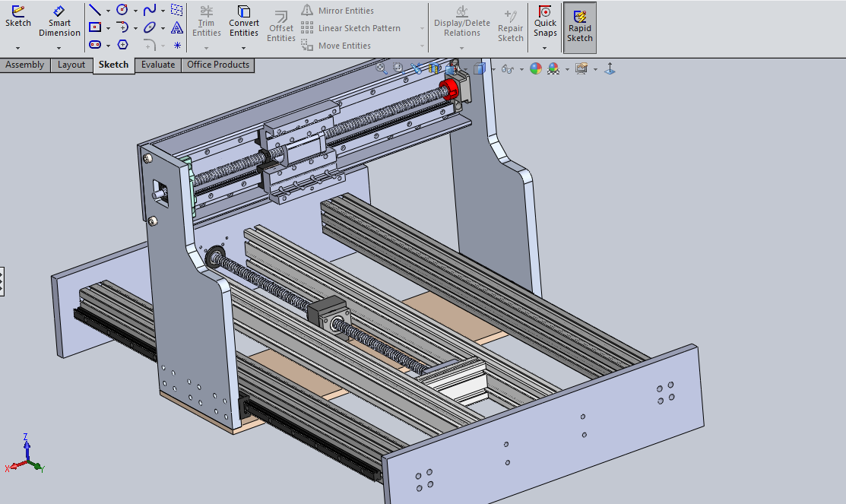Switch to the Assembly tab
This screenshot has height=504, width=846.
[25, 65]
